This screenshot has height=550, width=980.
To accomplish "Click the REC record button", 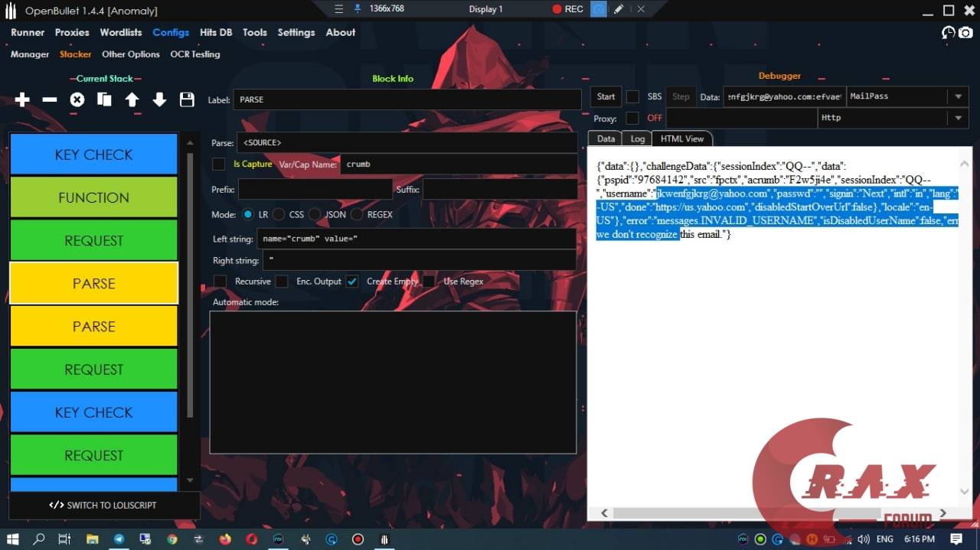I will [568, 9].
